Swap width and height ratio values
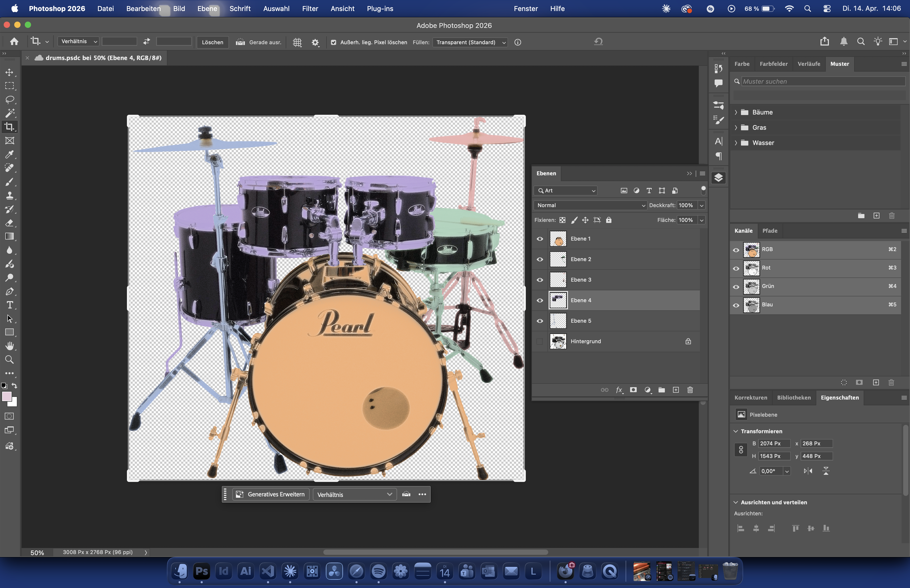 (x=147, y=42)
